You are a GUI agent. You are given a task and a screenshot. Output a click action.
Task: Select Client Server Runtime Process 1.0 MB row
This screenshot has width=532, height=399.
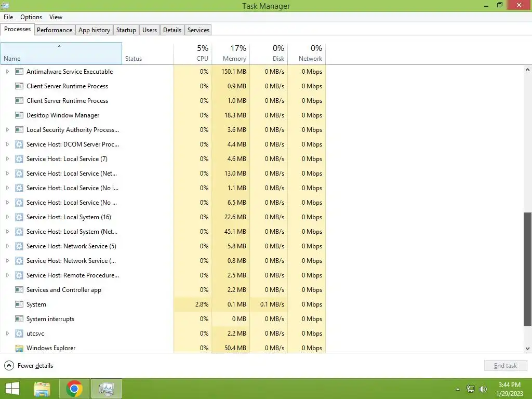click(x=163, y=101)
